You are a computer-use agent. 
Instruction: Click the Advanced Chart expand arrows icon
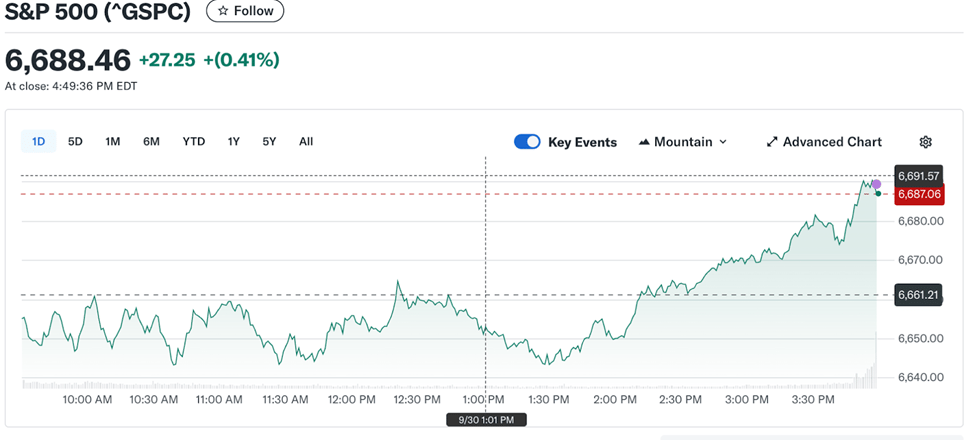point(772,142)
